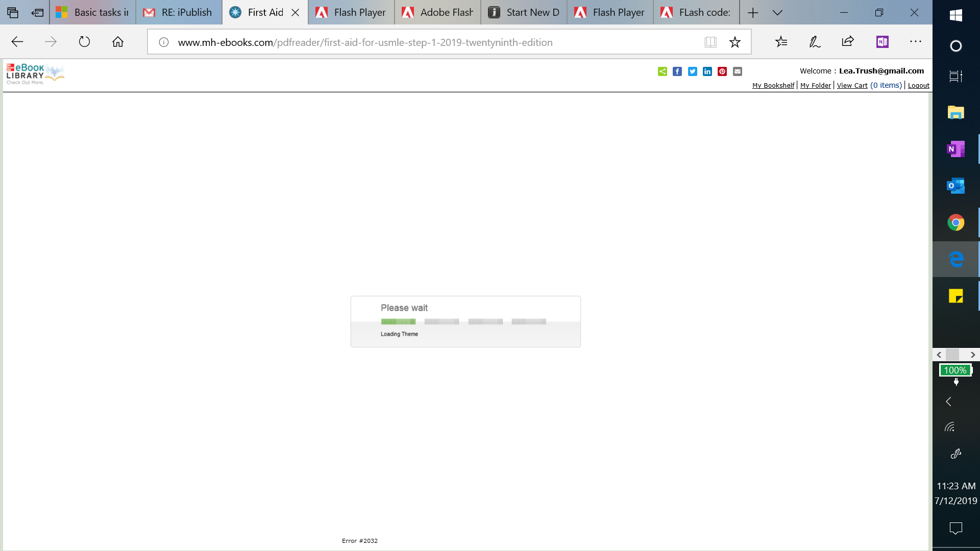Add page to favorites star
The height and width of the screenshot is (551, 980).
pyautogui.click(x=734, y=42)
